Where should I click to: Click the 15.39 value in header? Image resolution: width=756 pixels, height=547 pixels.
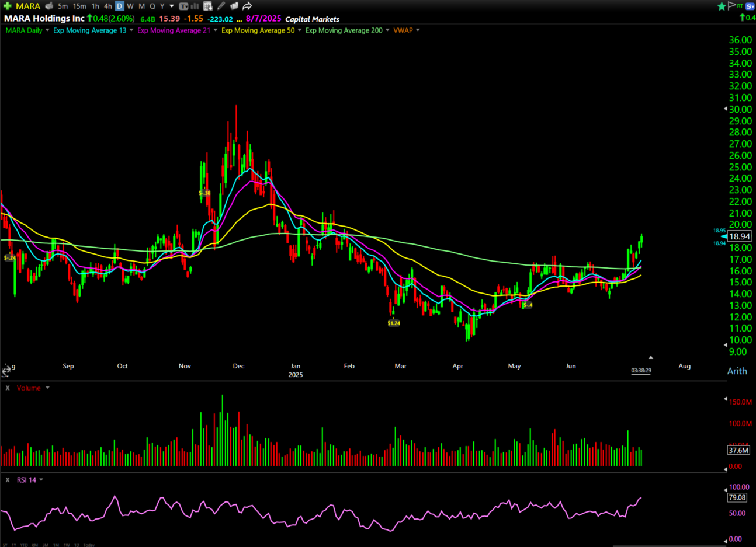(x=169, y=19)
